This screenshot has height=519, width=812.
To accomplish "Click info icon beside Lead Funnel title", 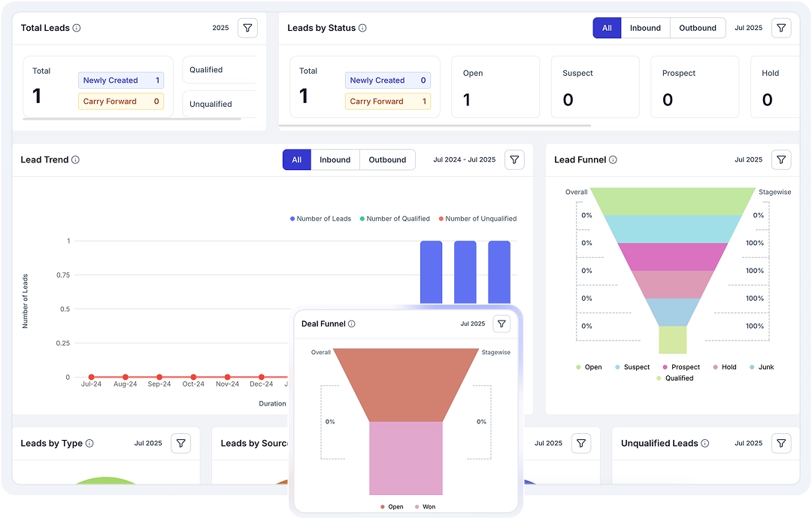I will 613,159.
